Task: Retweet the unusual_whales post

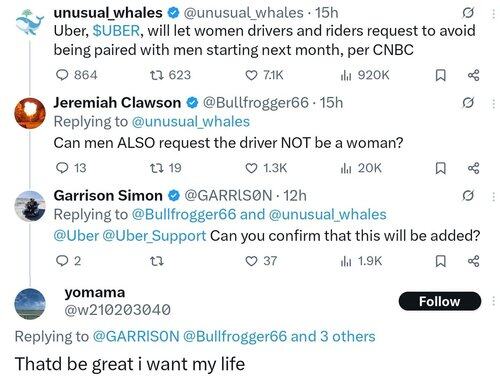Action: [x=170, y=75]
